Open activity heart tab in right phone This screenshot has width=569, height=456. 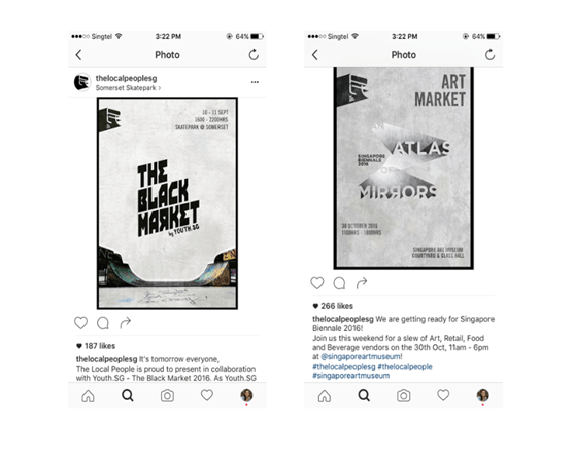(443, 395)
